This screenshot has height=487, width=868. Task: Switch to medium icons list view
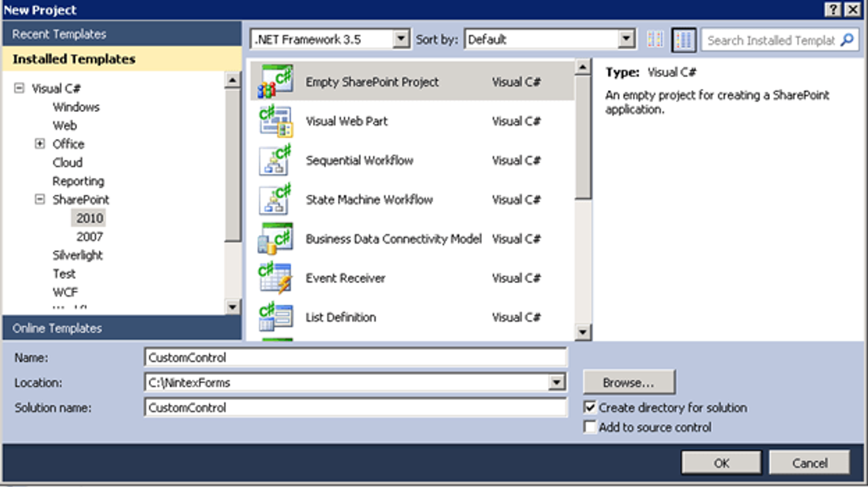684,40
